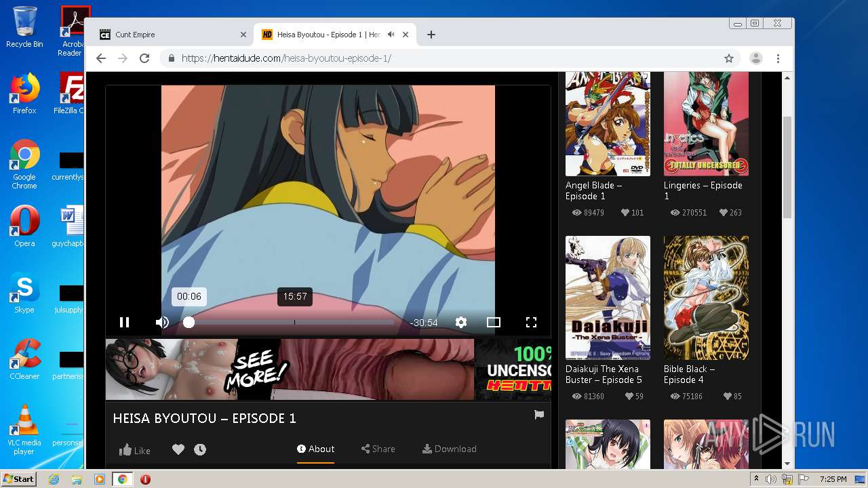This screenshot has width=868, height=488.
Task: Mute the video player volume
Action: (162, 323)
